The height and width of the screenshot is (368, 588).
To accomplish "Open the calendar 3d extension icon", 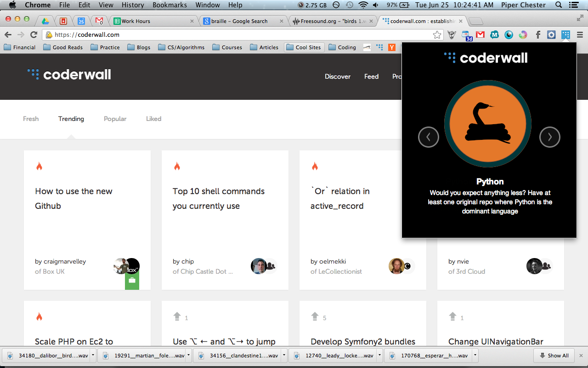I will (x=466, y=35).
